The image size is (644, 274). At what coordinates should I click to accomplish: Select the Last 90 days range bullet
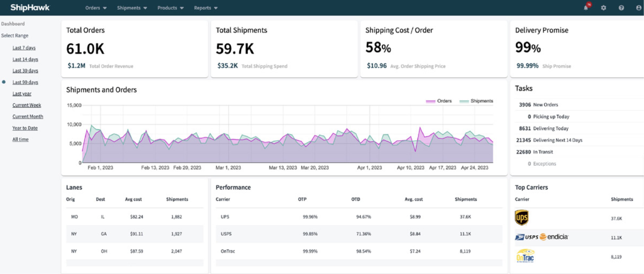pos(4,82)
